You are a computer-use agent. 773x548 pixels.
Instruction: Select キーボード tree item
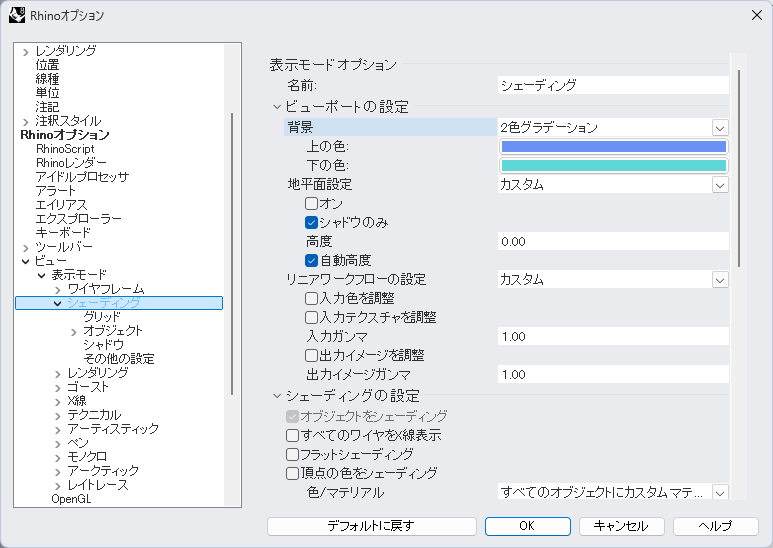click(x=63, y=233)
